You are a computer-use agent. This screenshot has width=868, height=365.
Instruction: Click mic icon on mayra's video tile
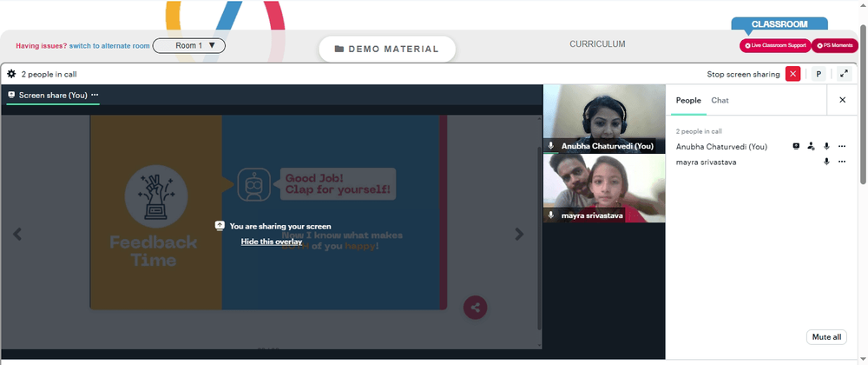click(551, 215)
